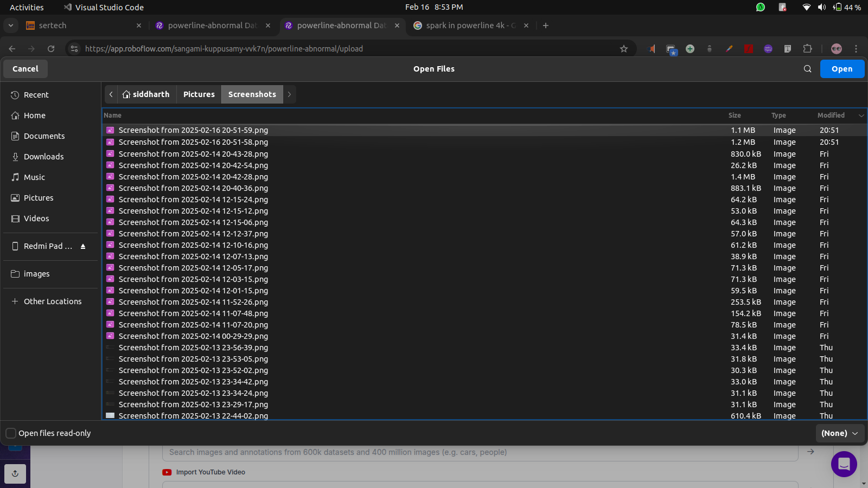868x488 pixels.
Task: Click the bookmark star in address bar
Action: point(624,49)
